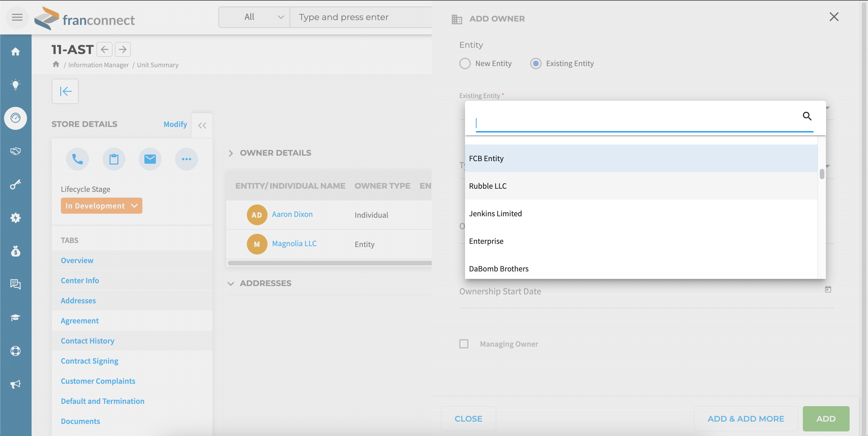Open the Contract Signing tab
The image size is (868, 436).
click(x=90, y=361)
